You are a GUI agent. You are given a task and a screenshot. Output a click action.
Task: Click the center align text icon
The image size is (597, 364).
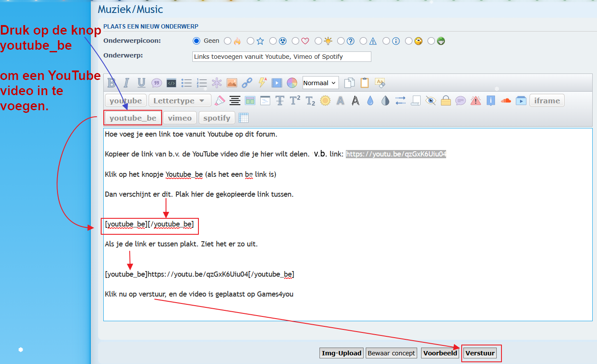235,101
